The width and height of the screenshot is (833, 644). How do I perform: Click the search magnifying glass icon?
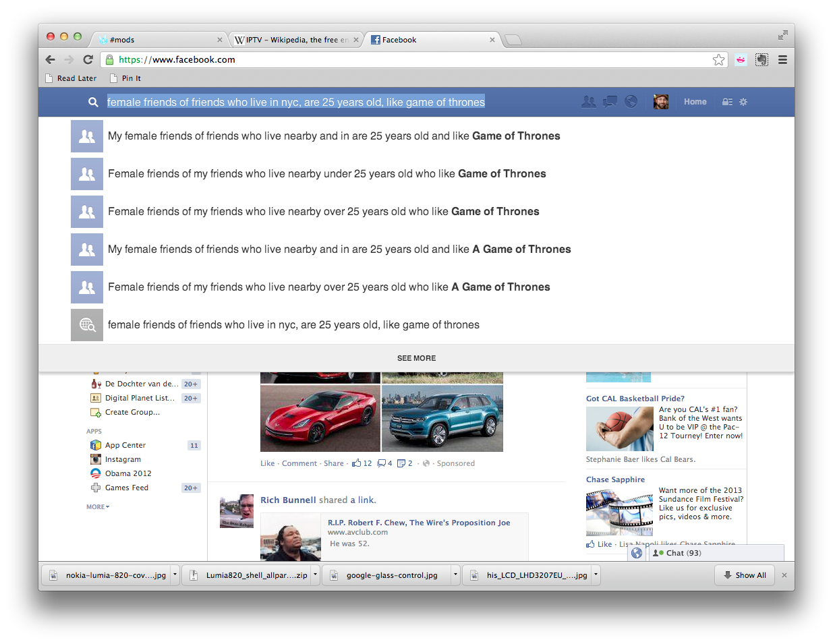click(x=93, y=102)
